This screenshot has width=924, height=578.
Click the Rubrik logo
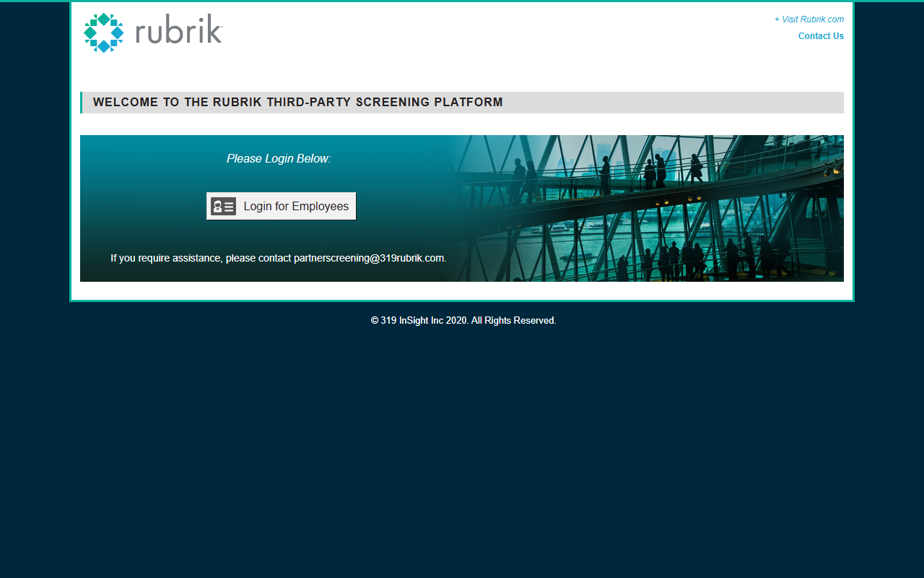pos(153,33)
